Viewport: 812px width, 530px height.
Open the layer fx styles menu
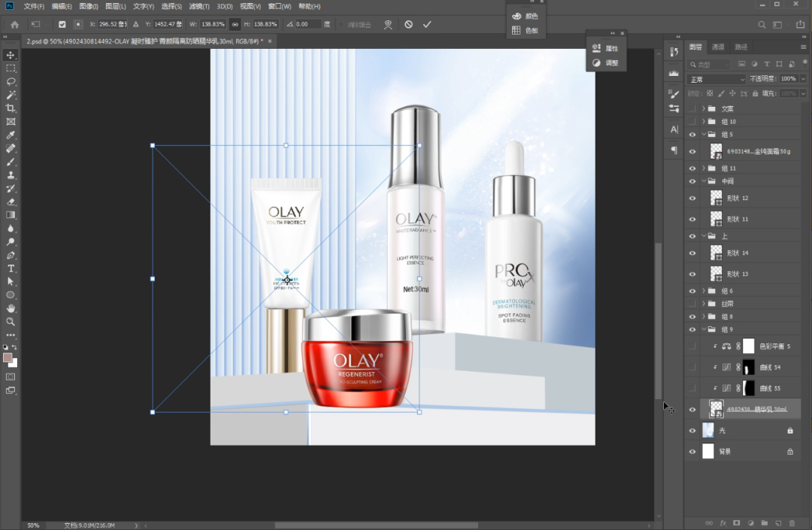click(723, 523)
